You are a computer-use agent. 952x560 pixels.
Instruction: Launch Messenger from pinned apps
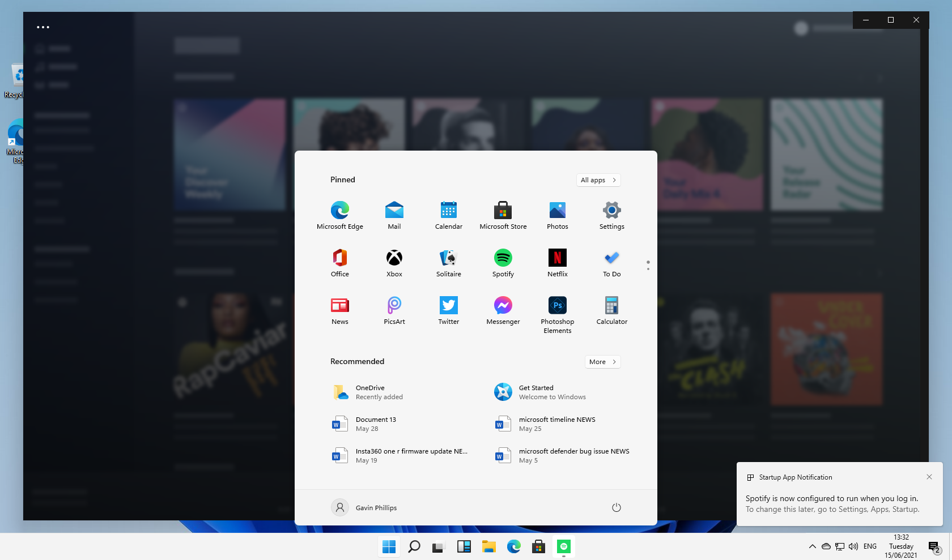503,310
